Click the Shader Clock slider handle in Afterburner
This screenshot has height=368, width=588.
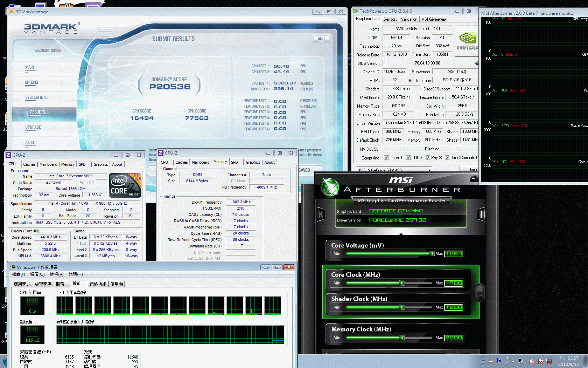[x=402, y=307]
